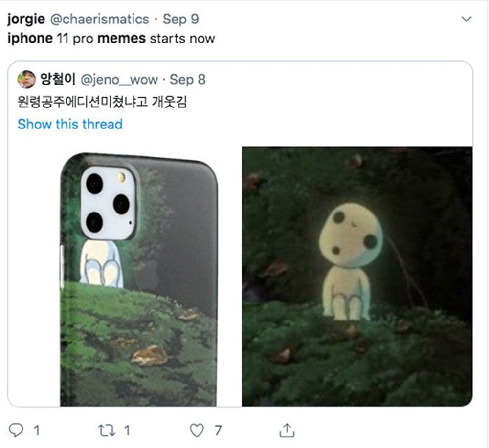Click the Korean text of the quoted tweet
489x448 pixels.
[x=102, y=103]
